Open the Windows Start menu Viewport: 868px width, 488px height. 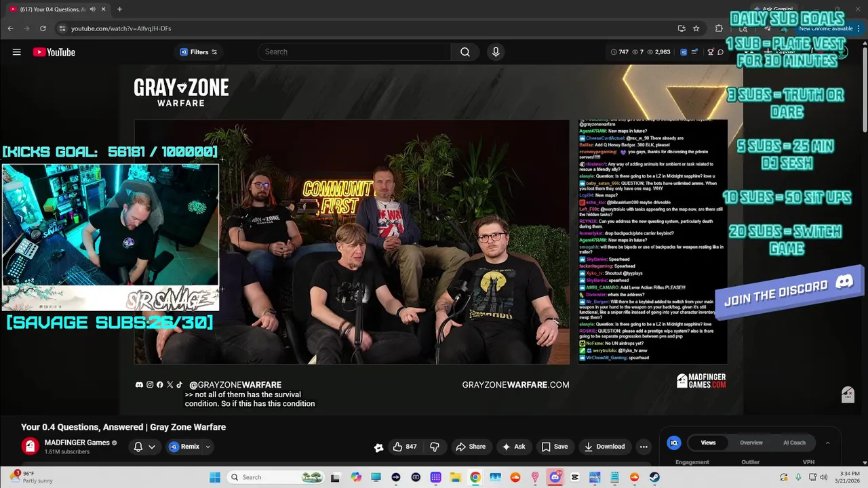point(215,477)
